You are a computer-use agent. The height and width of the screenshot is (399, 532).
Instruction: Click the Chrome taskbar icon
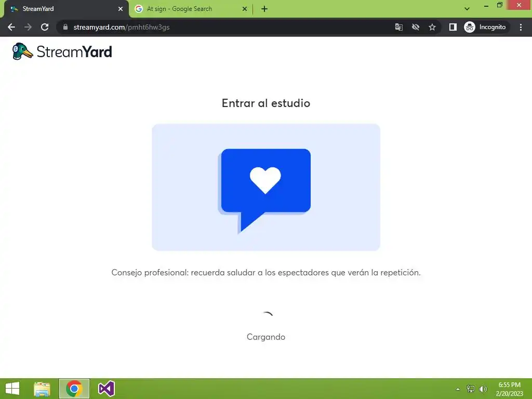74,389
